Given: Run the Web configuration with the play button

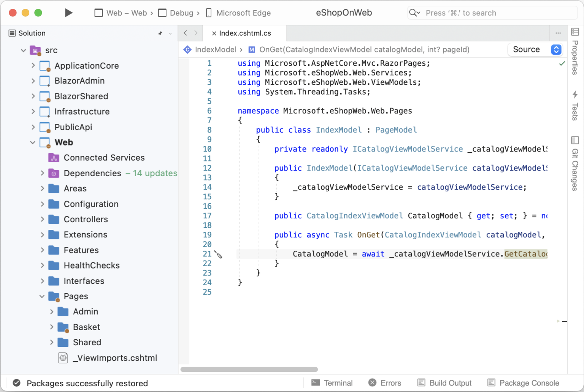Looking at the screenshot, I should point(68,13).
